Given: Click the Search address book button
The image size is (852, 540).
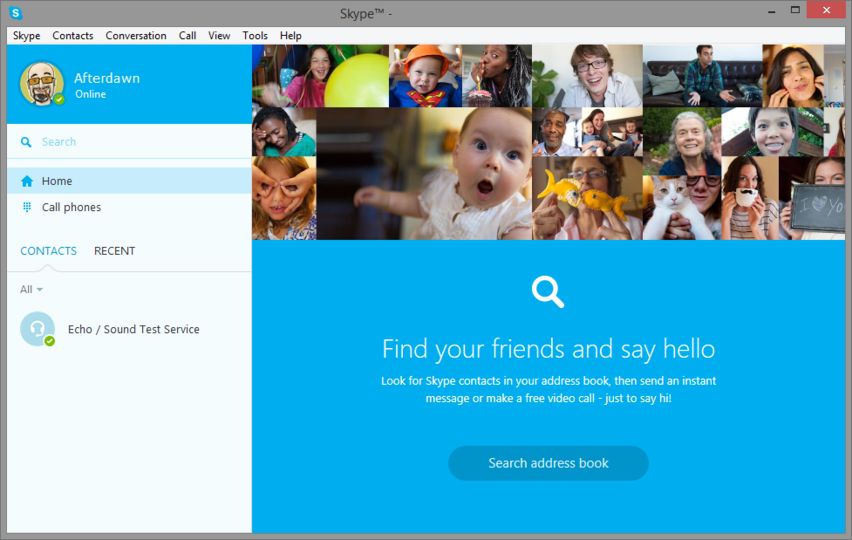Looking at the screenshot, I should click(548, 463).
